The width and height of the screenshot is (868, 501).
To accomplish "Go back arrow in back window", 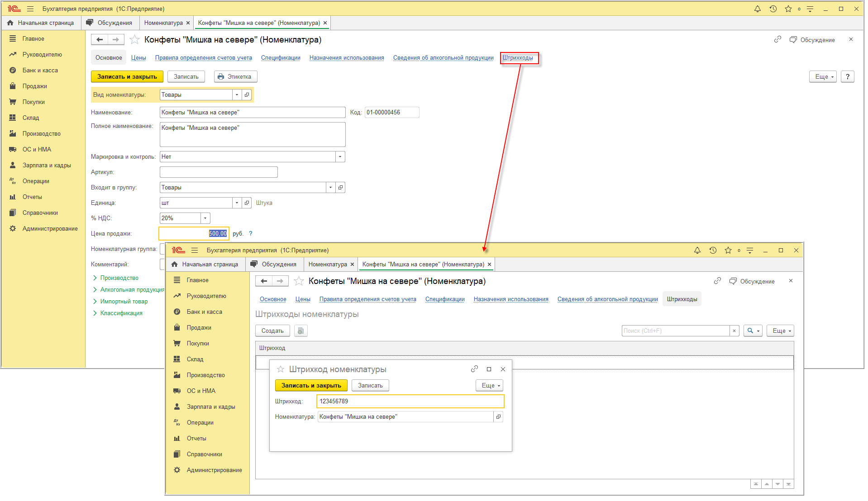I will (x=100, y=40).
